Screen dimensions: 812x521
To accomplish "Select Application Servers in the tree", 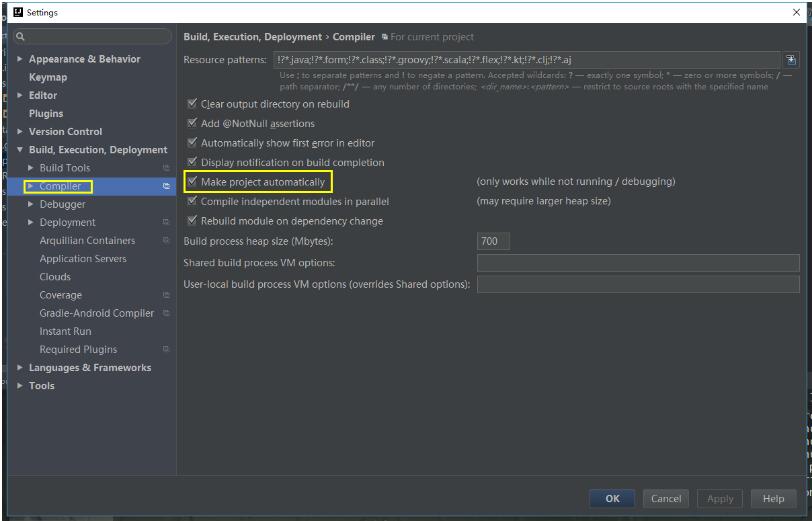I will click(x=83, y=258).
